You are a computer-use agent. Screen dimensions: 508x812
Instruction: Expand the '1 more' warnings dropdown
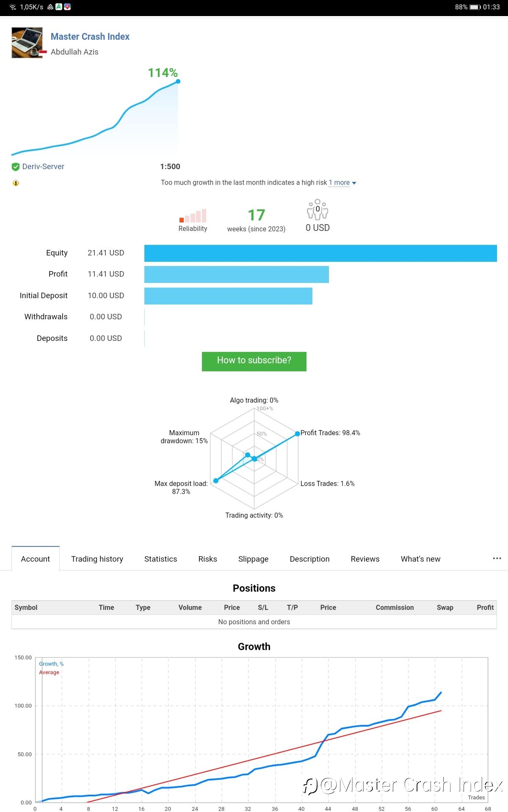pyautogui.click(x=342, y=183)
